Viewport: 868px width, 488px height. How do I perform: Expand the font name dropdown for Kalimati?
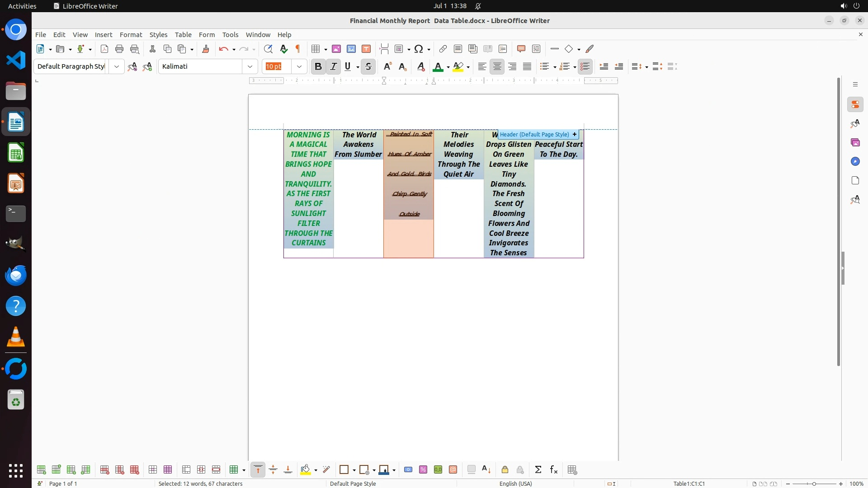pos(250,66)
